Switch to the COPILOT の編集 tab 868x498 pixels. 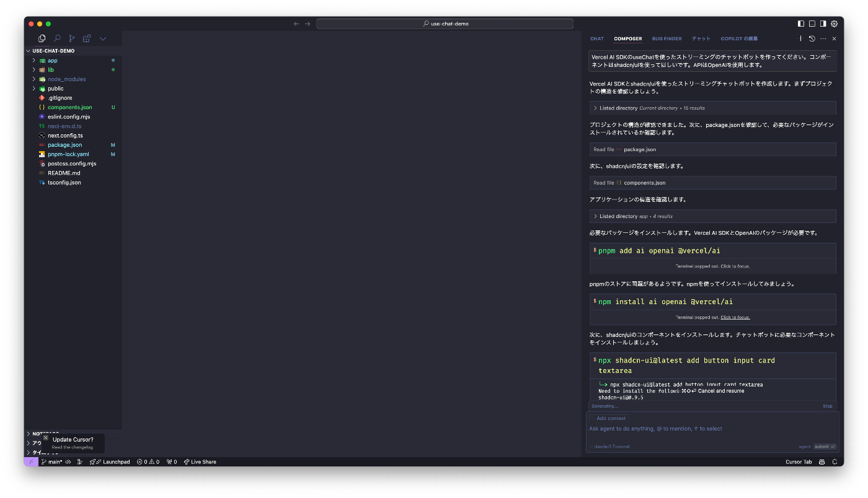739,38
